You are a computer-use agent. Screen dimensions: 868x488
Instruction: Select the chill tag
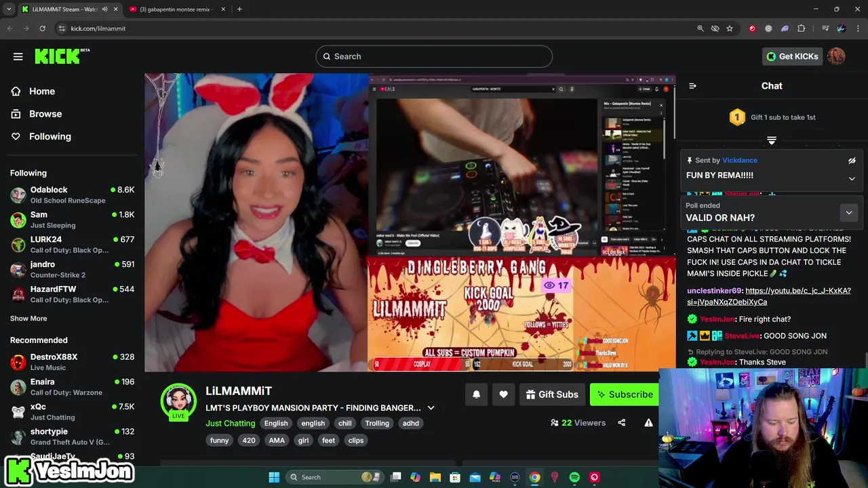[x=345, y=423]
